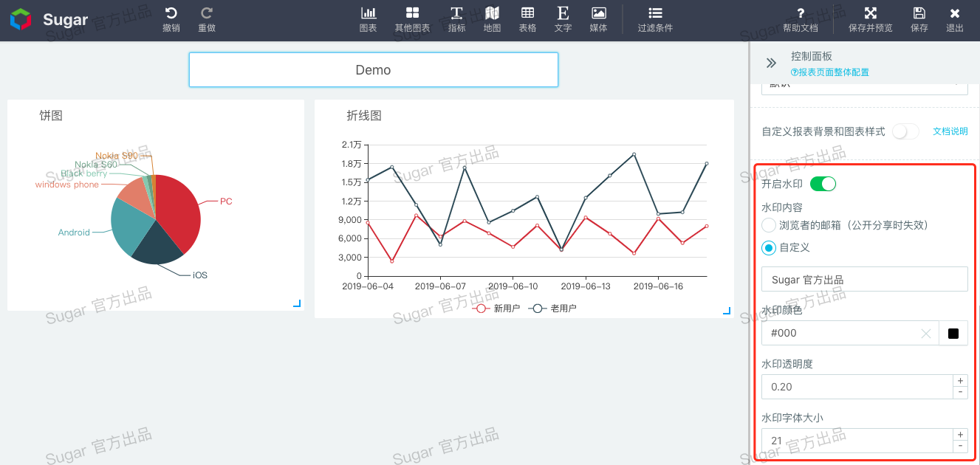Image resolution: width=980 pixels, height=465 pixels.
Task: Click the 2.1万 y-axis label
Action: coord(351,145)
